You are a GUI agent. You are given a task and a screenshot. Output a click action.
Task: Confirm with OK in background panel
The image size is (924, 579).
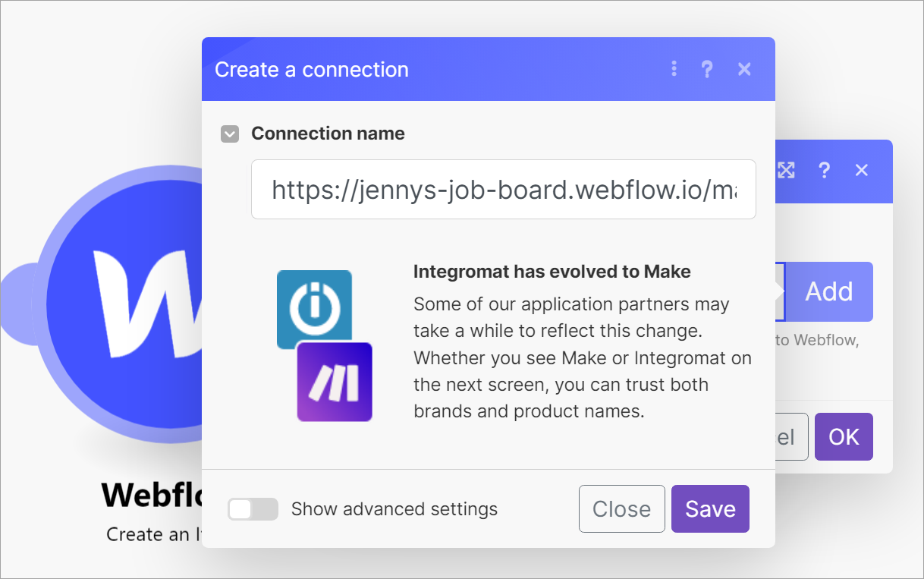click(844, 436)
